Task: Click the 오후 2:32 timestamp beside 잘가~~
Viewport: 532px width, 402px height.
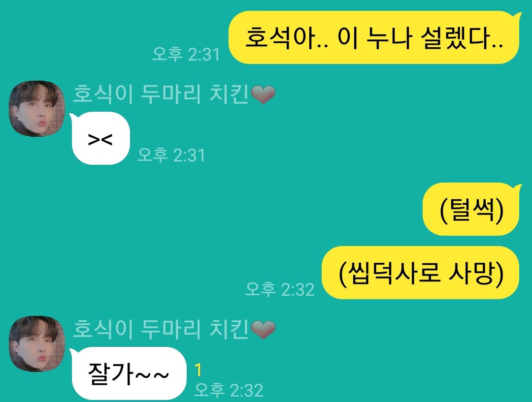Action: [x=229, y=390]
